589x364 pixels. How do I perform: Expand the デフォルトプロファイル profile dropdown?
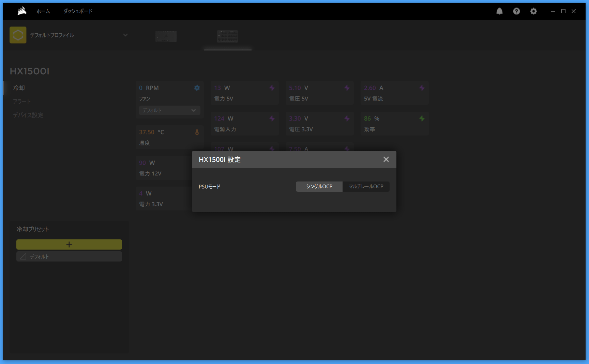125,35
